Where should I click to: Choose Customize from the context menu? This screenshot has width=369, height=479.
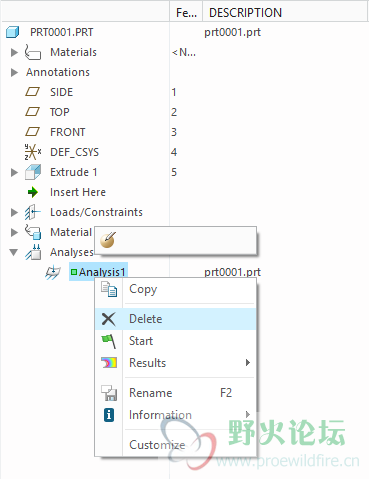point(176,445)
